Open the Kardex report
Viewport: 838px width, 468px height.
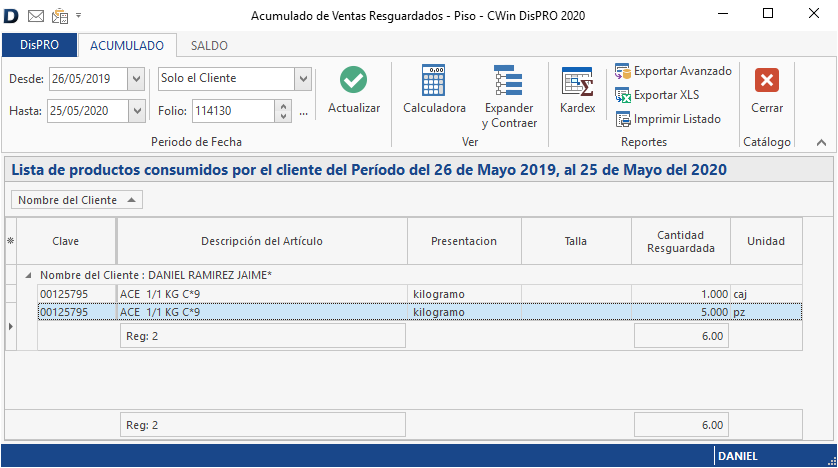click(x=577, y=81)
